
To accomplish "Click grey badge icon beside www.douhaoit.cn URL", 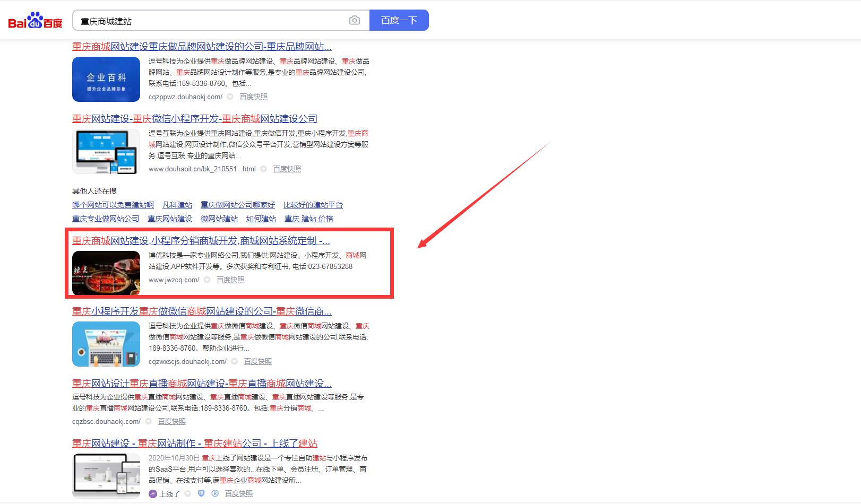I will click(x=263, y=169).
